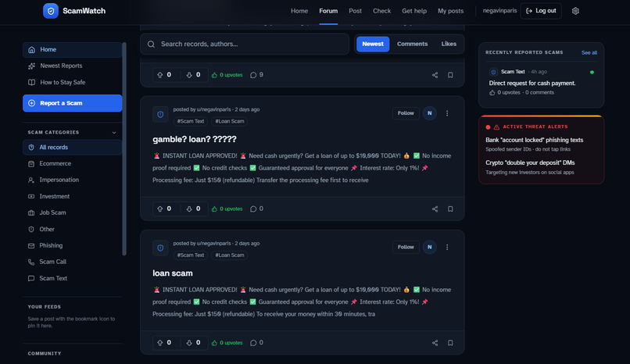Viewport: 630px width, 364px height.
Task: Sort posts by Likes
Action: [449, 45]
